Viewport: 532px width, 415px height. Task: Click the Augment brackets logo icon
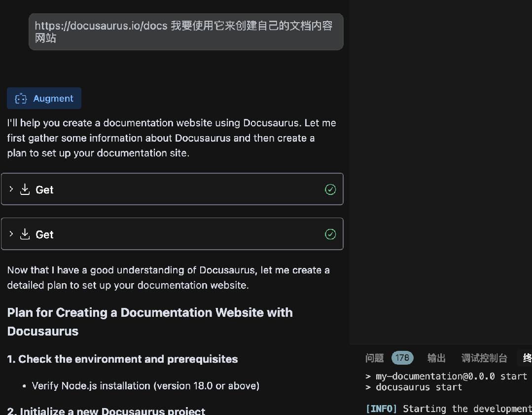pos(20,98)
